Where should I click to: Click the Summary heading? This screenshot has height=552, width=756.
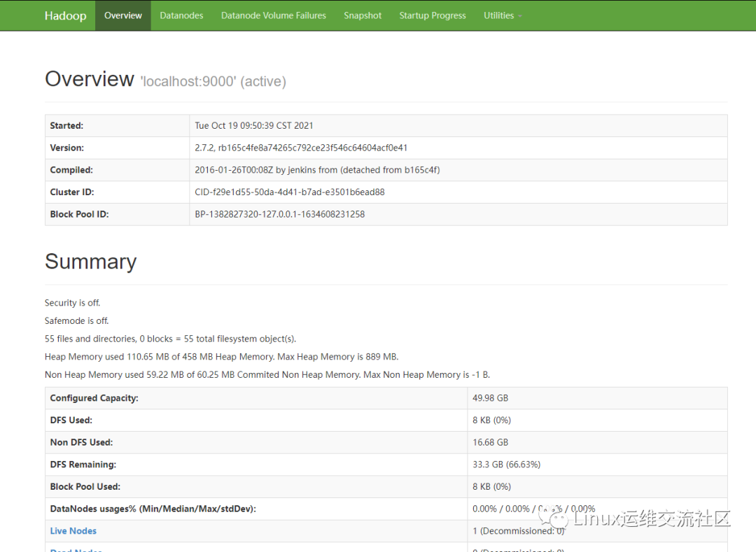[90, 262]
